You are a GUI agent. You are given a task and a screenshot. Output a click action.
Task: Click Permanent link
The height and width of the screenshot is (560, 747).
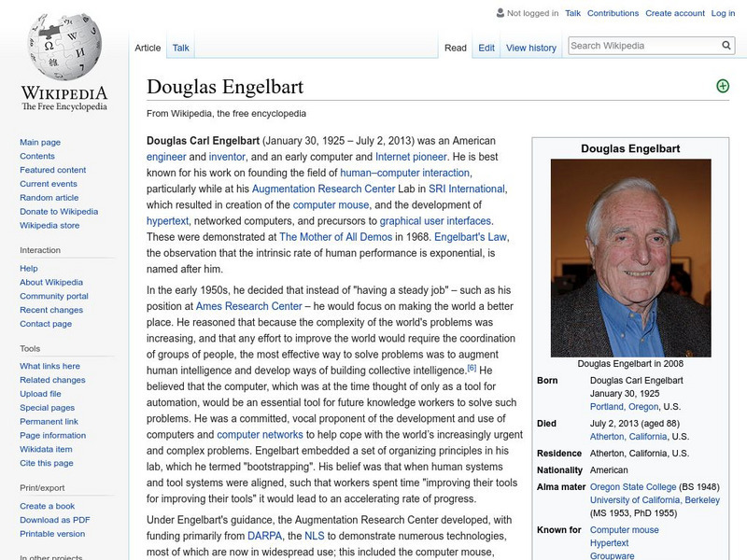[x=49, y=421]
